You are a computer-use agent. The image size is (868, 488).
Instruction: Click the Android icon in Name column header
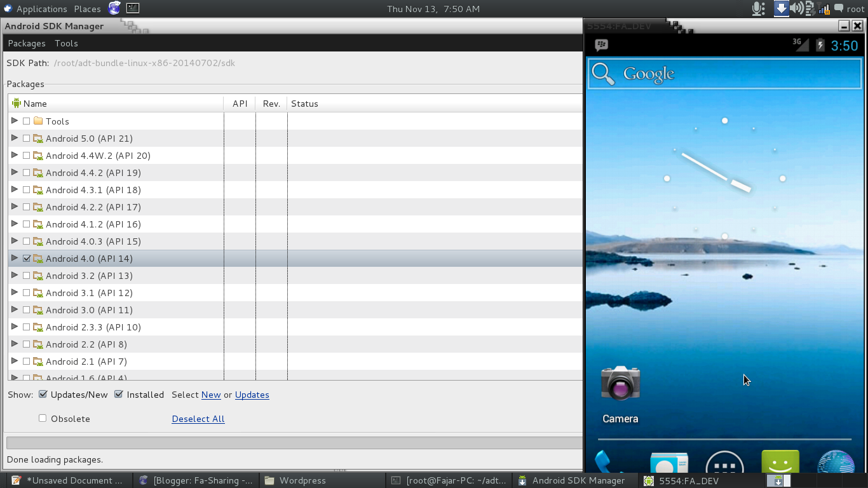click(x=17, y=103)
